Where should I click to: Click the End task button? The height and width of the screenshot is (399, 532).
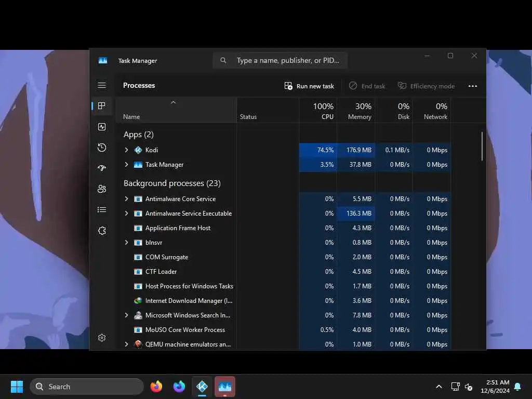click(x=367, y=86)
